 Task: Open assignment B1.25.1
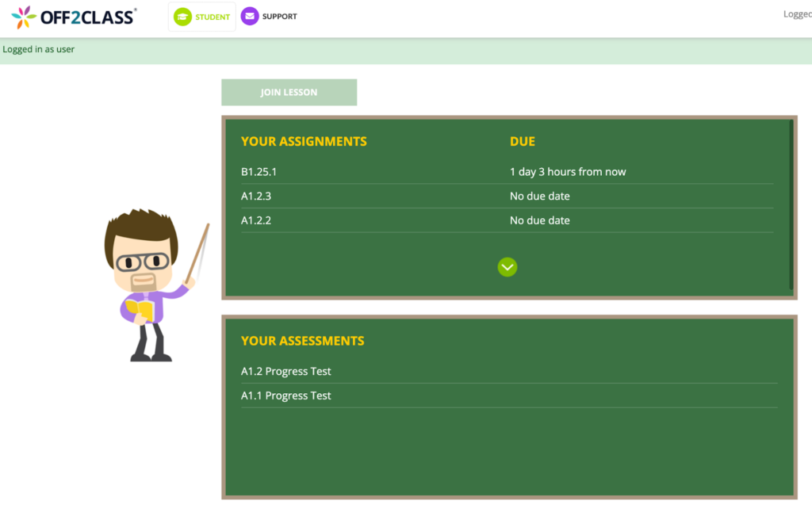(259, 171)
